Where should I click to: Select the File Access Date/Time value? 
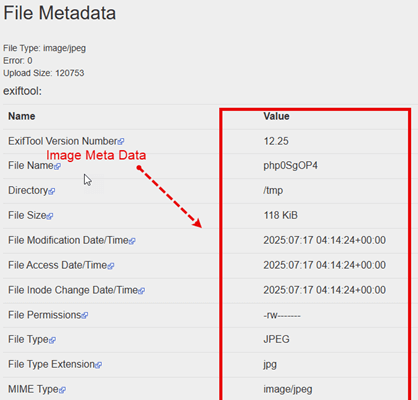pyautogui.click(x=324, y=265)
